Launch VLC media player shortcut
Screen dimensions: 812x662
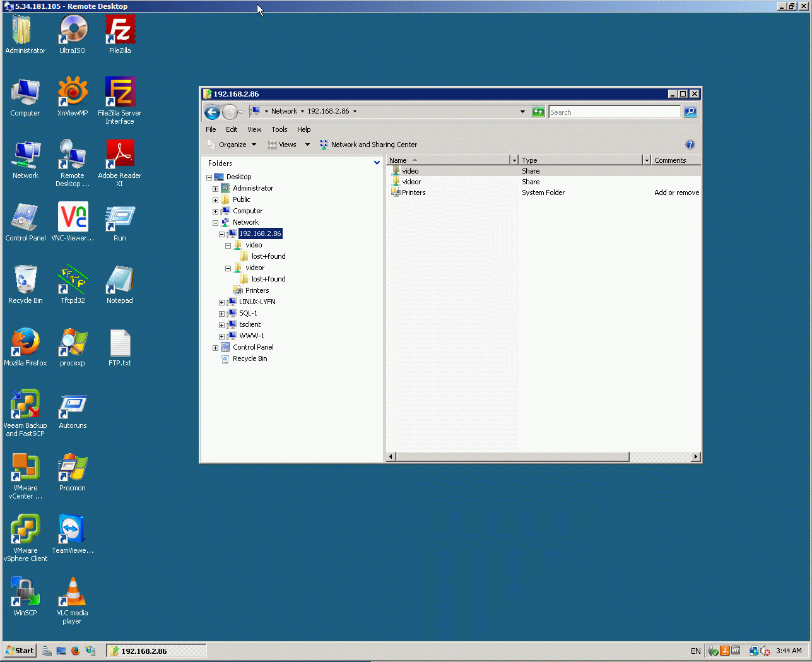[x=73, y=600]
